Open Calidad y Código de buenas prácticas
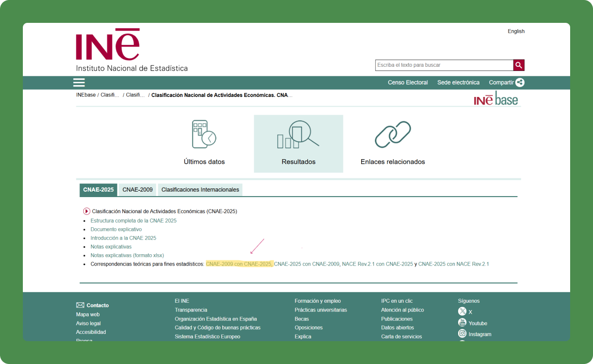593x364 pixels. [218, 327]
